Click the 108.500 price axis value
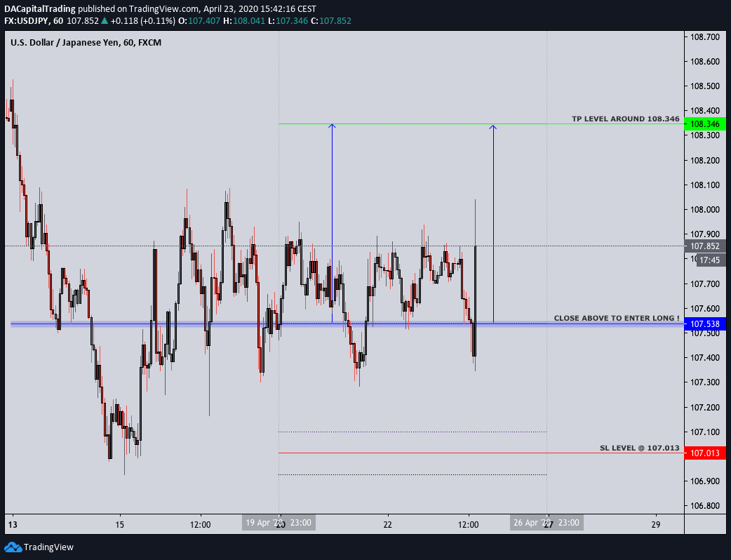 [x=705, y=86]
